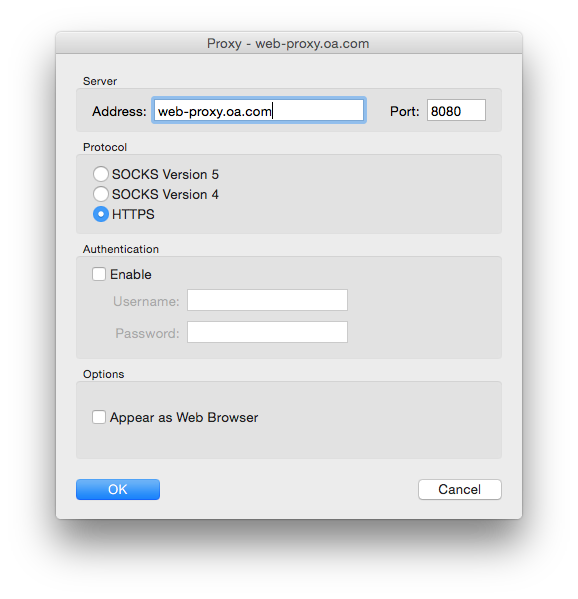Confirm settings with the OK button
This screenshot has width=578, height=599.
click(x=118, y=489)
